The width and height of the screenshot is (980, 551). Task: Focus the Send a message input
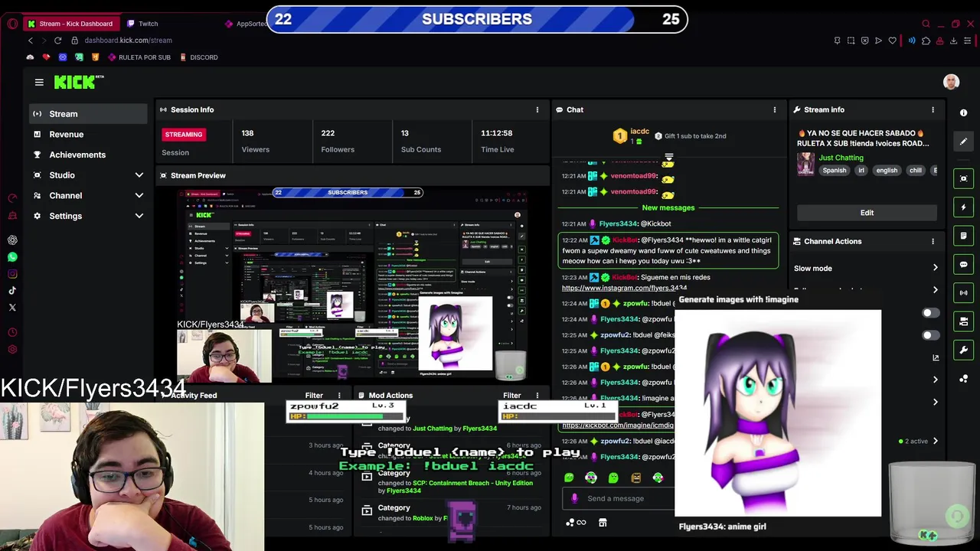point(620,499)
